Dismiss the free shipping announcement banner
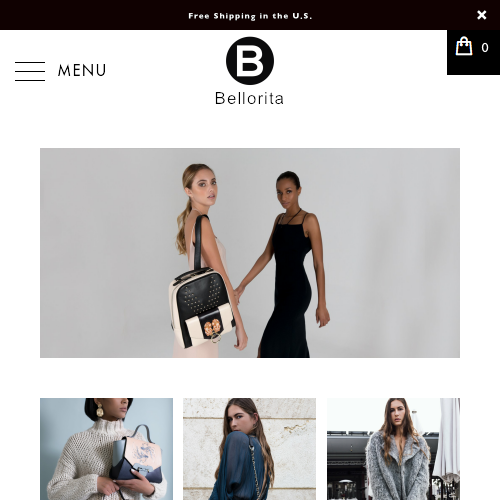This screenshot has height=500, width=500. (x=481, y=15)
